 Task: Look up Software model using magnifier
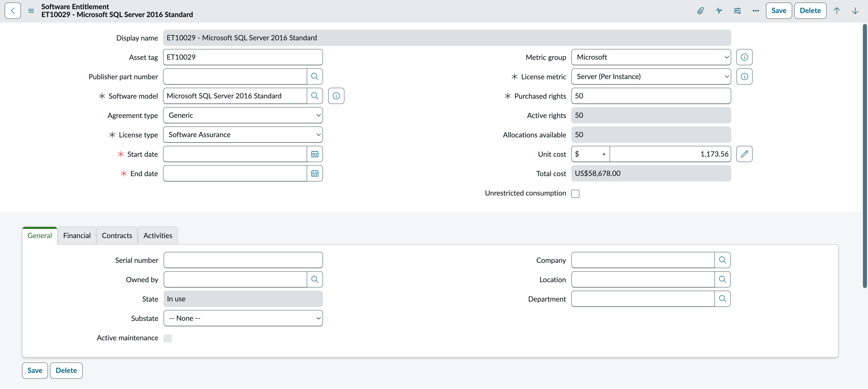point(315,96)
